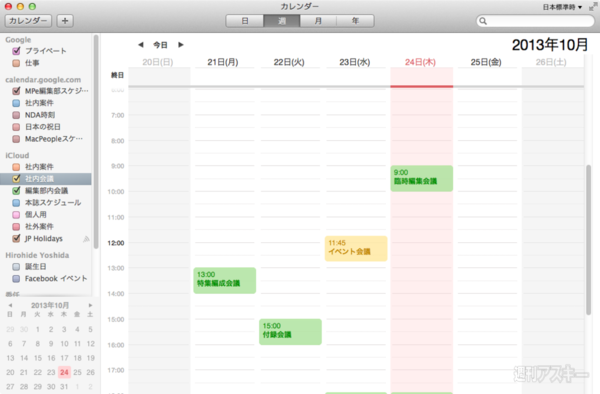Enable the 個人用 calendar checkbox
This screenshot has height=394, width=600.
coord(16,215)
